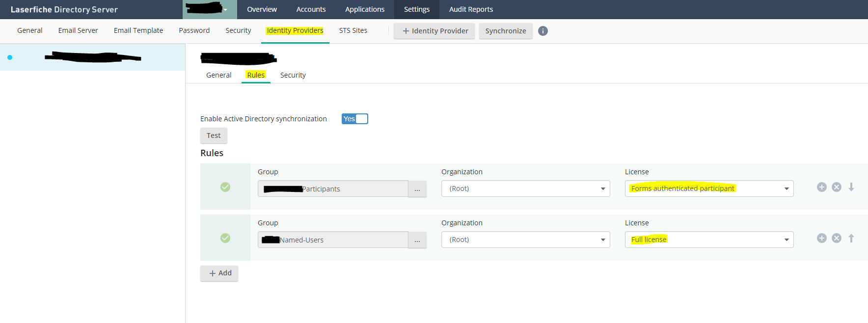Screen dimensions: 868x323
Task: Delete the Named-Users rule with X icon
Action: coord(837,238)
